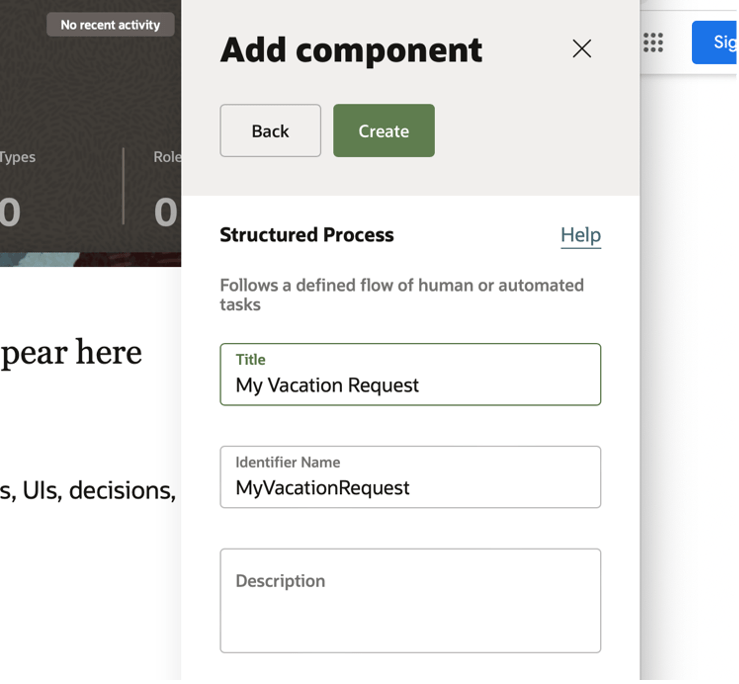Click the blue Sign in button
Screen dimensions: 739x684
718,43
